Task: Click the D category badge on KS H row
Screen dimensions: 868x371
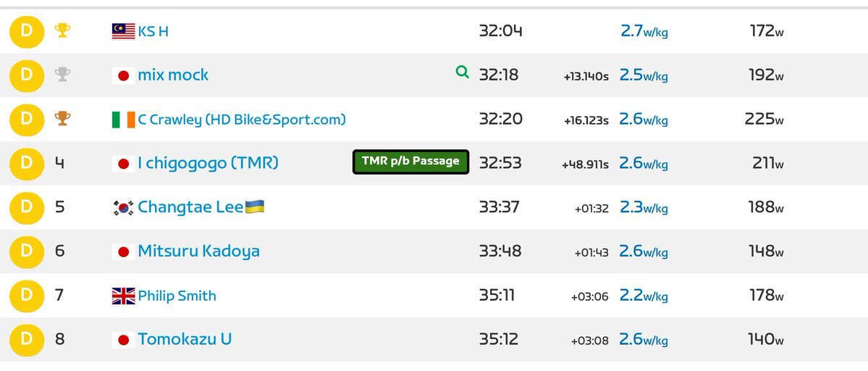Action: [27, 31]
